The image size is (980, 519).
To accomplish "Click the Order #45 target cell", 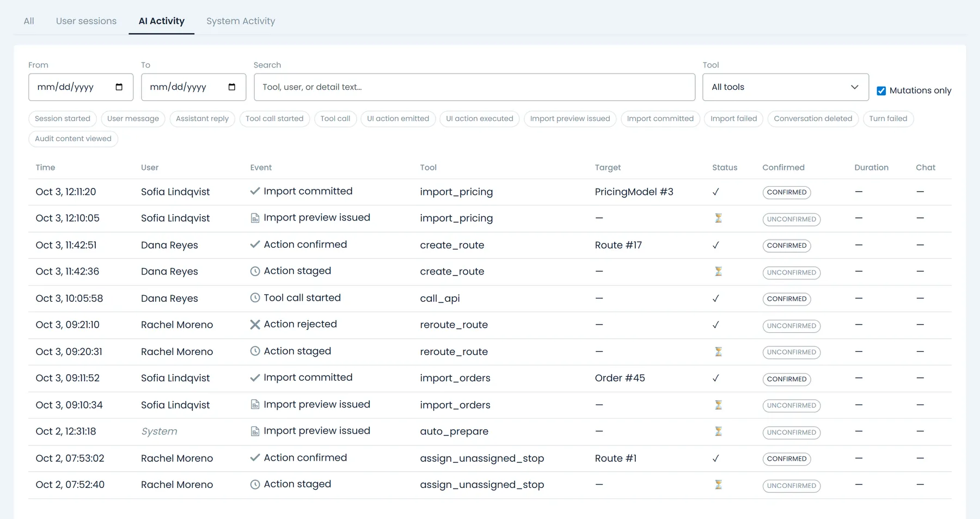I will click(620, 378).
